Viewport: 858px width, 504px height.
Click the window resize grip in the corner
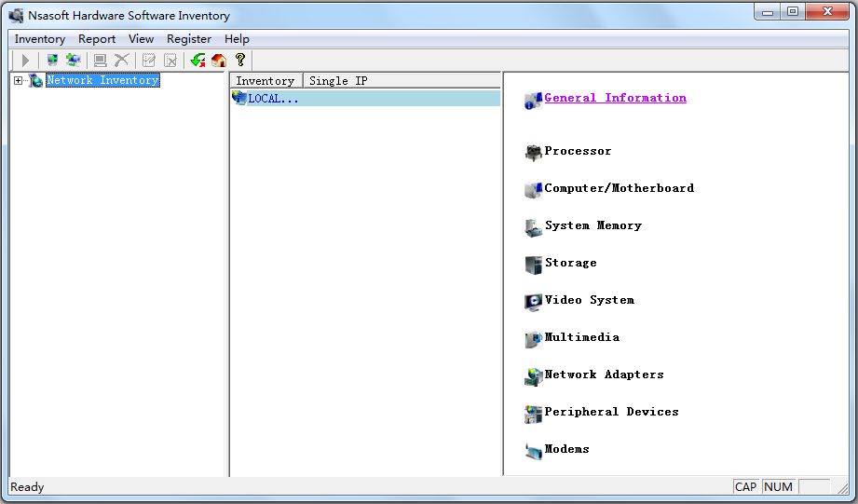[x=843, y=487]
